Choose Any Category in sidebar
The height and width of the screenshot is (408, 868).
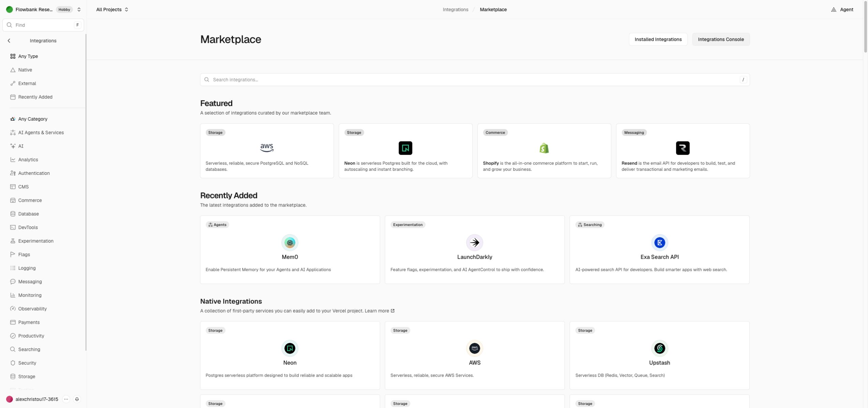pos(43,119)
